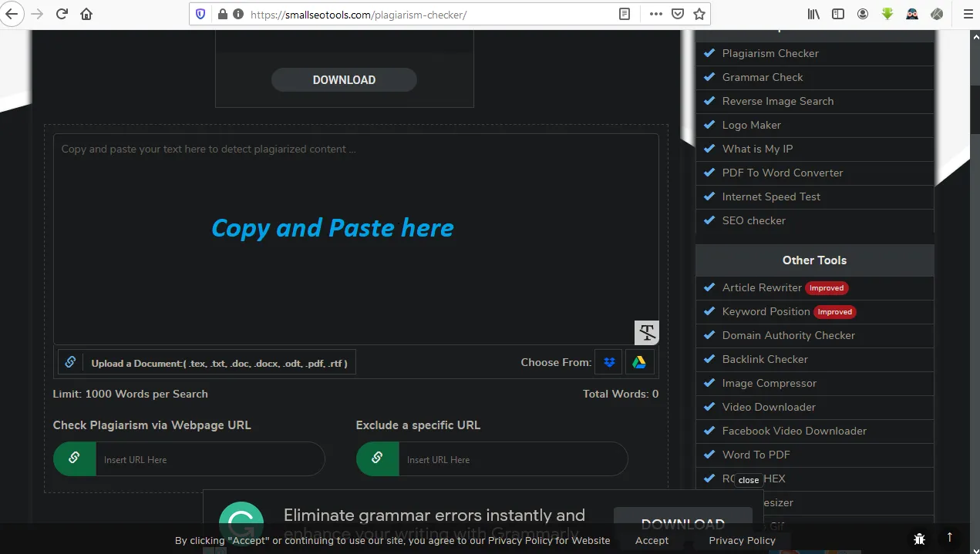This screenshot has width=980, height=554.
Task: Choose file from Dropbox
Action: [609, 362]
